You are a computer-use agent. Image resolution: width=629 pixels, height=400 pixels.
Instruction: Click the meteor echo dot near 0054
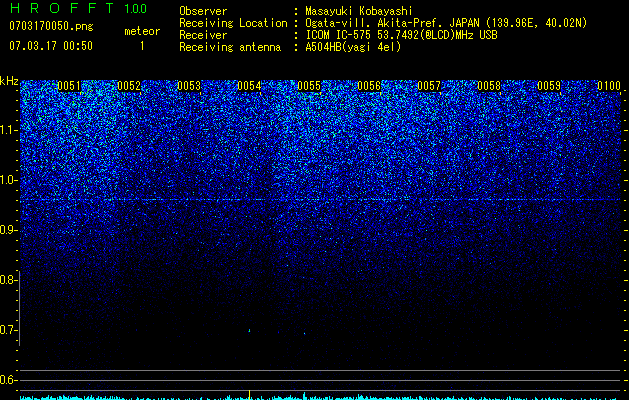pos(250,331)
